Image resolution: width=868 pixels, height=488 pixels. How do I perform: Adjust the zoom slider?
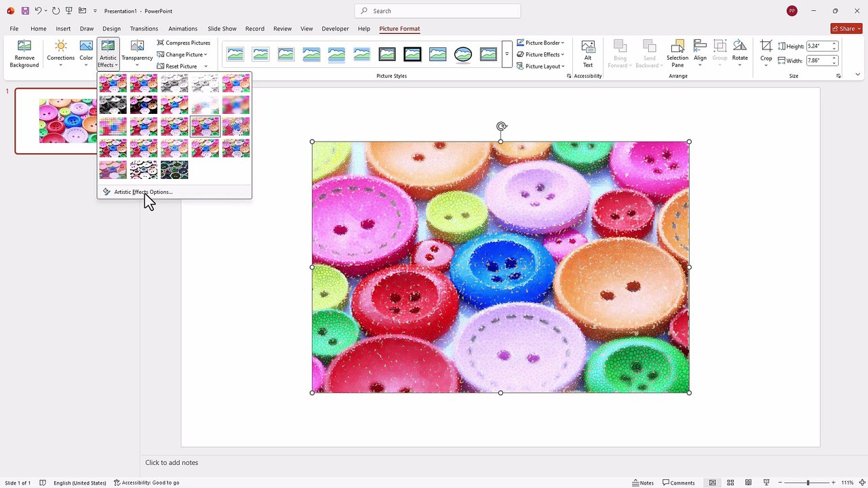point(808,483)
